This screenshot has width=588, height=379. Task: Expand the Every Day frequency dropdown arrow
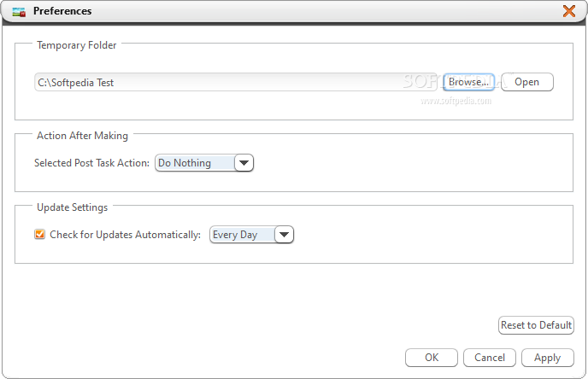tap(285, 235)
